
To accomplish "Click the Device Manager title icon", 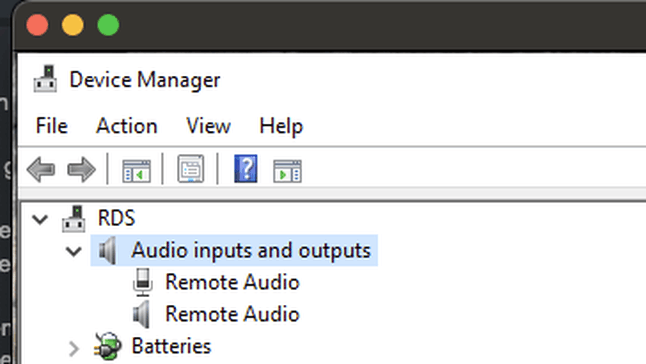I will click(x=45, y=78).
